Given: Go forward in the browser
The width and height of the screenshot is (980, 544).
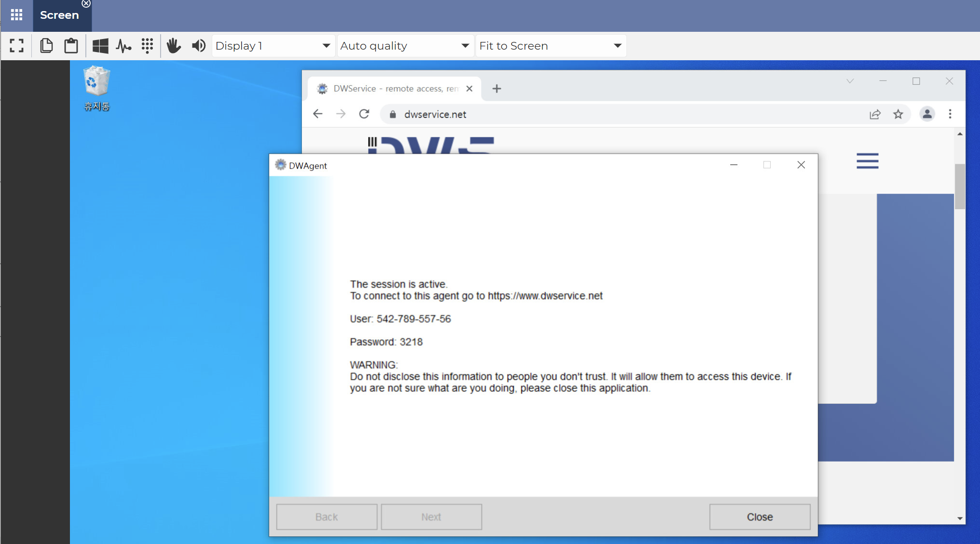Looking at the screenshot, I should [341, 114].
